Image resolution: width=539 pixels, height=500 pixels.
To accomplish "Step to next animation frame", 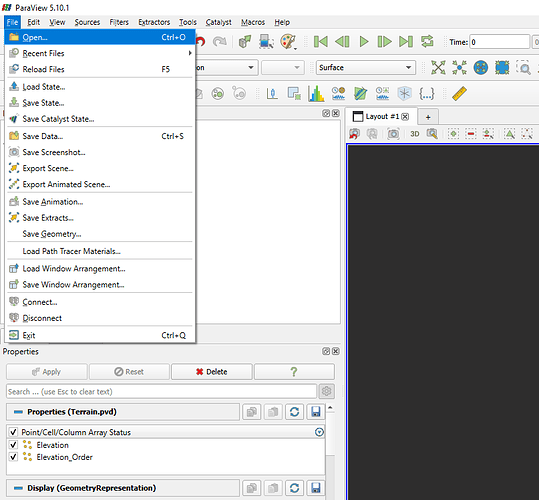I will [x=384, y=42].
